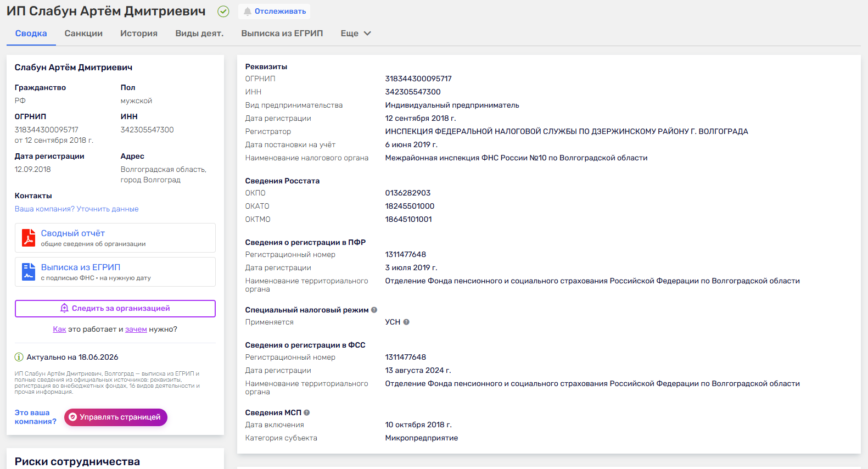Go to the Виды деят. tab
Image resolution: width=868 pixels, height=469 pixels.
pyautogui.click(x=199, y=33)
